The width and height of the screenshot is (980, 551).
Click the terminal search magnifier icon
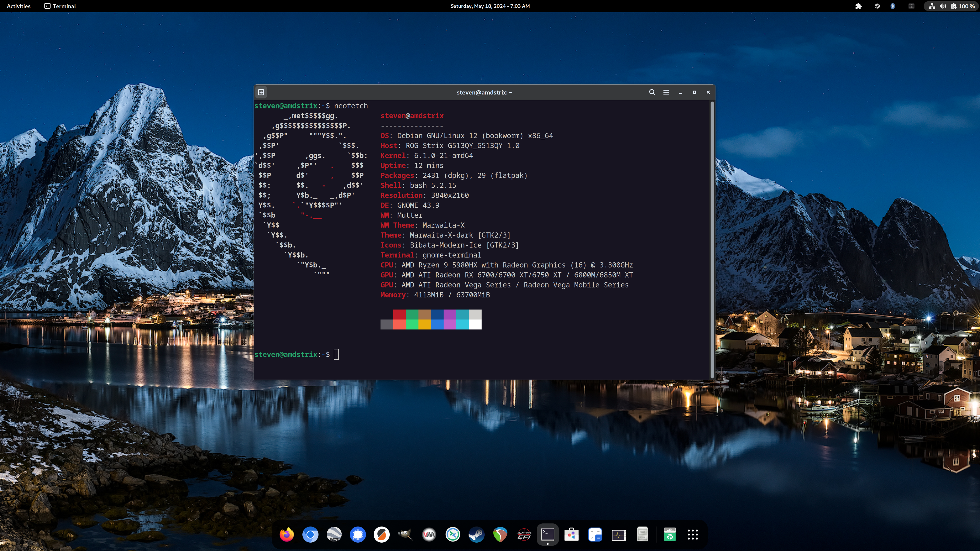652,92
